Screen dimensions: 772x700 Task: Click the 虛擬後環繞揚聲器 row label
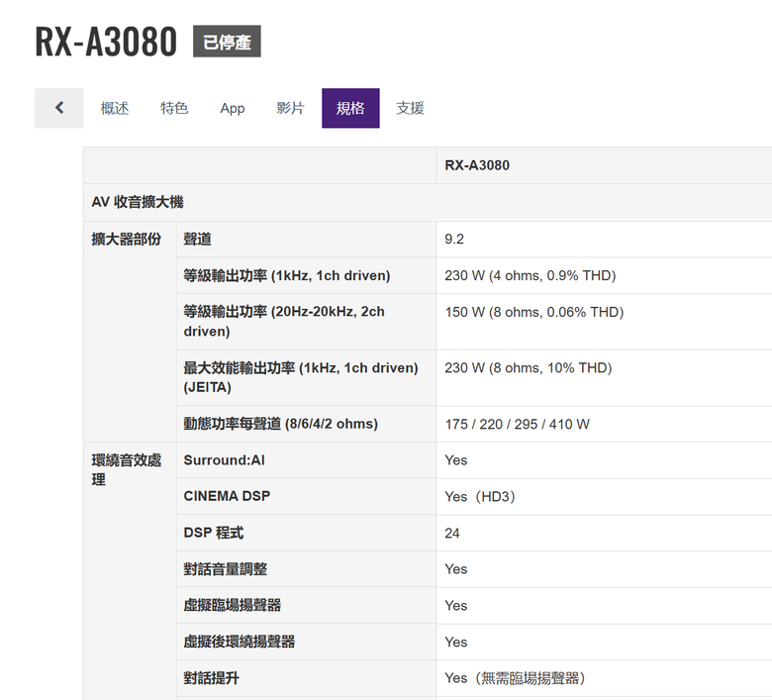pyautogui.click(x=240, y=642)
